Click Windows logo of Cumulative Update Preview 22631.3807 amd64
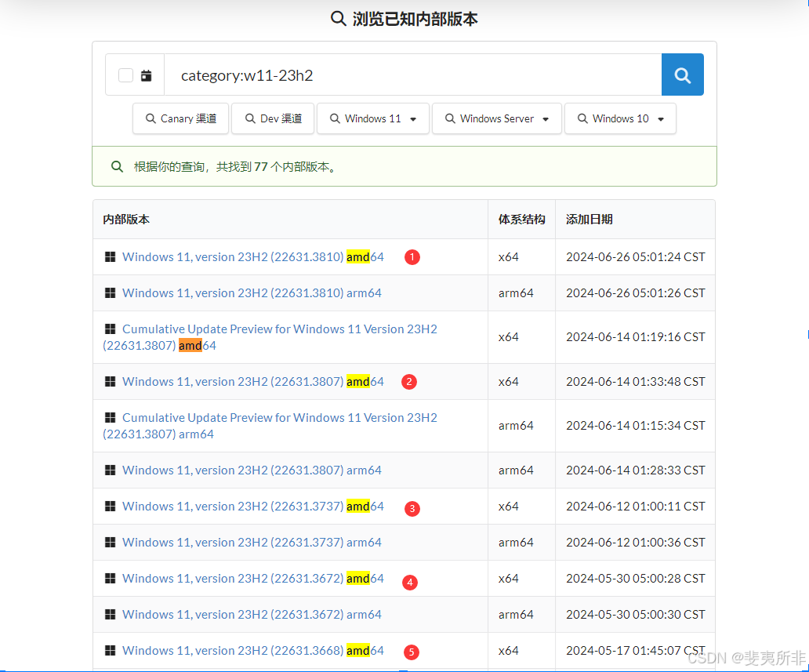The width and height of the screenshot is (809, 672). coord(110,329)
